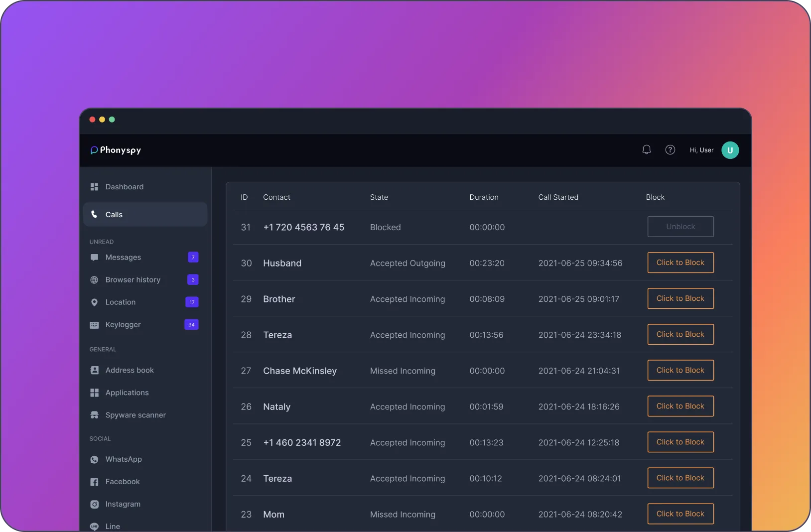Click the Spyware scanner icon

coord(94,415)
